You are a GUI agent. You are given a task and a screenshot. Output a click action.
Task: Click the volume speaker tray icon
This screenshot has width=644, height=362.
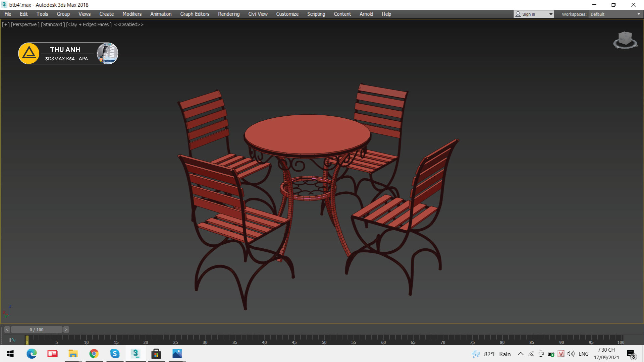point(571,354)
